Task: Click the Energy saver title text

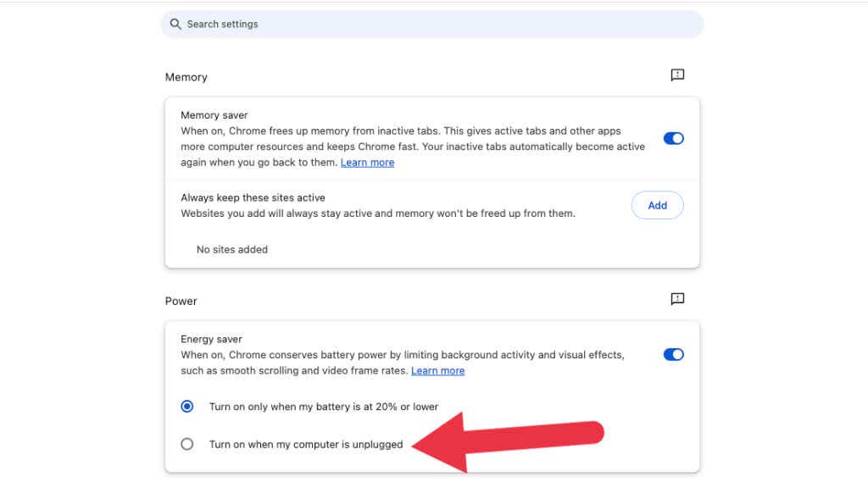Action: coord(211,340)
